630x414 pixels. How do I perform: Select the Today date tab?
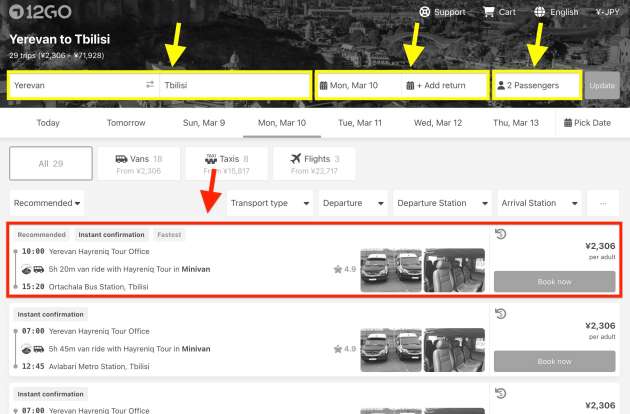pyautogui.click(x=48, y=123)
